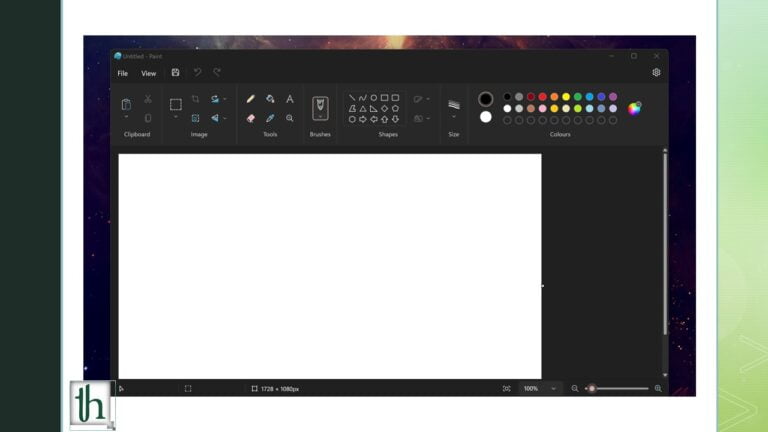
Task: Expand the Select tool options arrow
Action: coord(175,117)
